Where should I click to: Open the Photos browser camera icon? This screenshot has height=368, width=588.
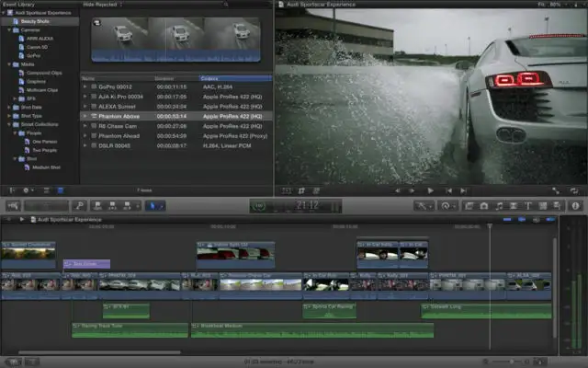click(x=483, y=205)
